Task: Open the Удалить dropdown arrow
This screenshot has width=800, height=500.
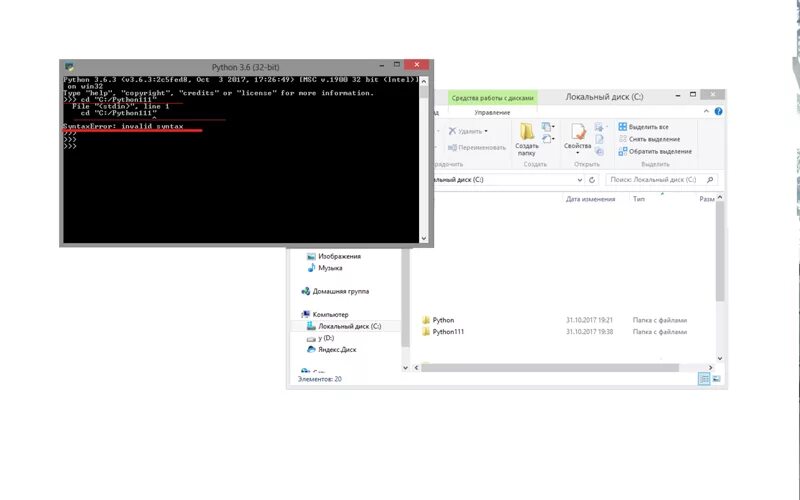Action: (486, 131)
